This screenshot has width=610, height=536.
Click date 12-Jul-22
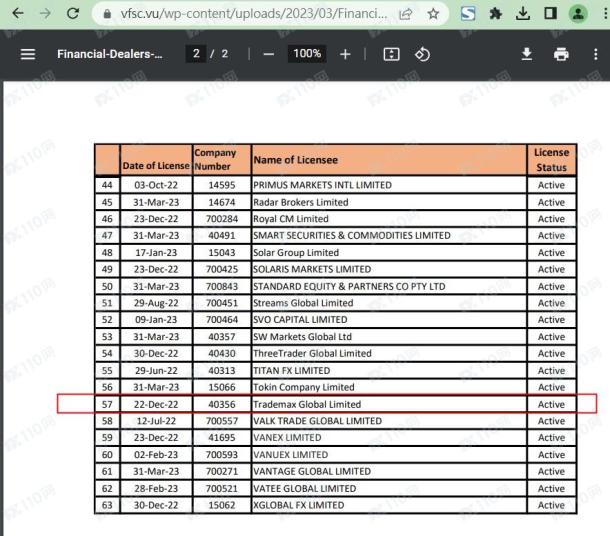point(156,421)
